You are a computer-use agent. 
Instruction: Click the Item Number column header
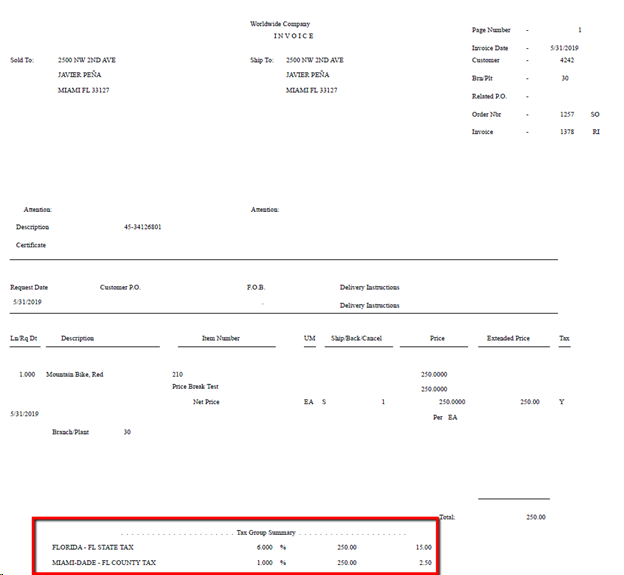point(220,339)
